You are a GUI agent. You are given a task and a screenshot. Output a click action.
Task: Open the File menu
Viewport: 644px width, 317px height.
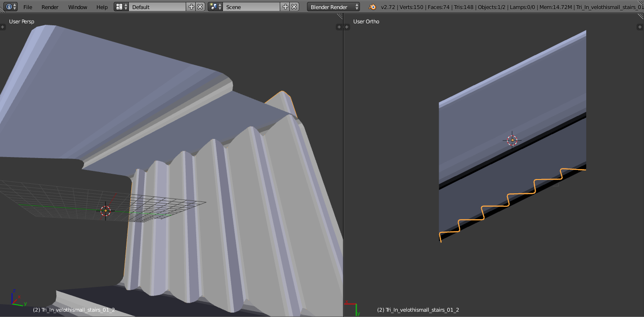(28, 7)
